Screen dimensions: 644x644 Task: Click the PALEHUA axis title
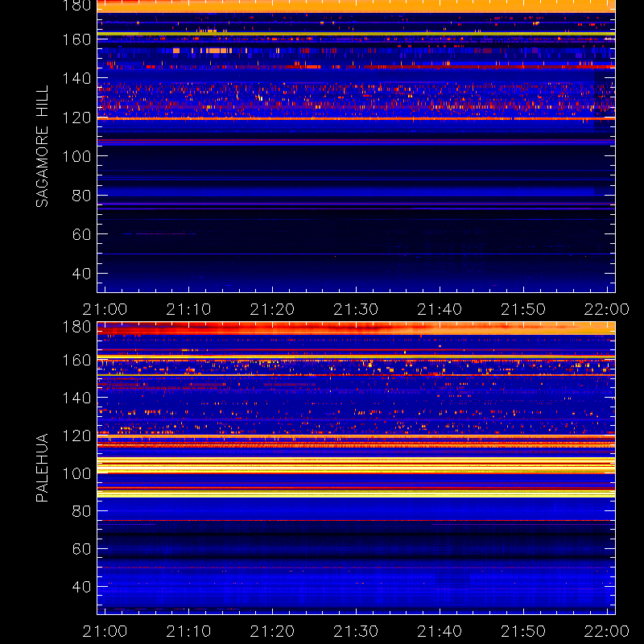(43, 468)
